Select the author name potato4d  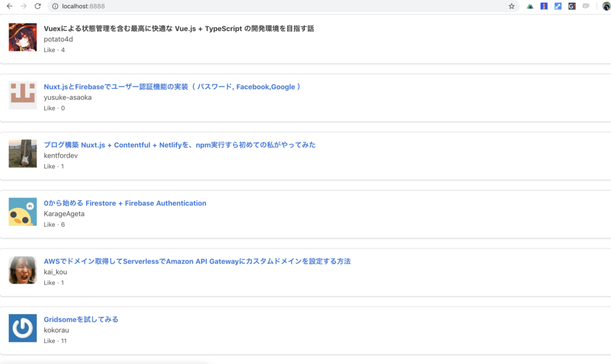coord(58,39)
